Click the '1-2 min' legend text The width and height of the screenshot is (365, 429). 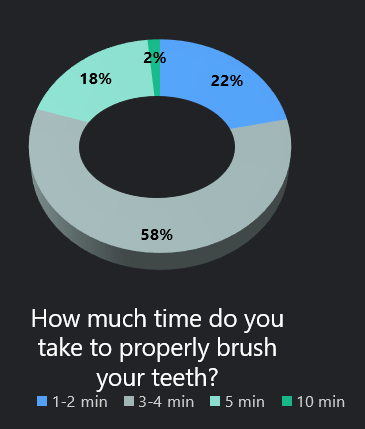tap(80, 402)
